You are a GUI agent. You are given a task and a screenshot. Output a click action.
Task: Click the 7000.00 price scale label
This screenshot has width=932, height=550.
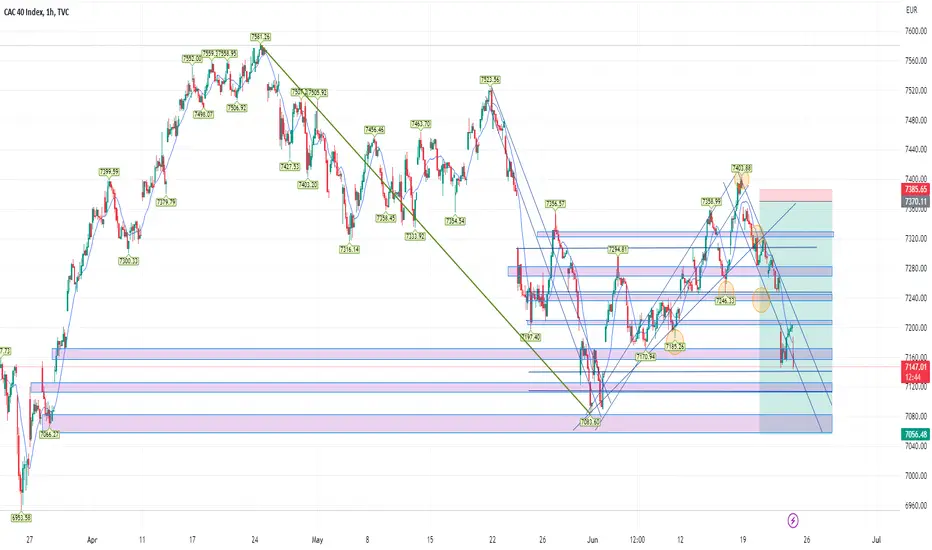(915, 476)
